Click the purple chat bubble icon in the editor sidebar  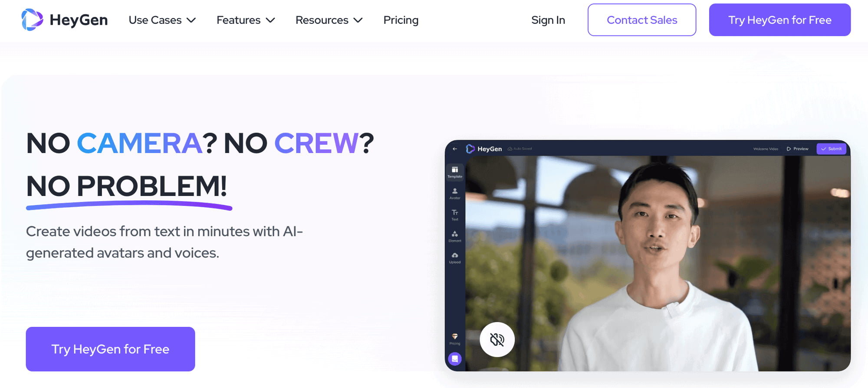tap(455, 359)
